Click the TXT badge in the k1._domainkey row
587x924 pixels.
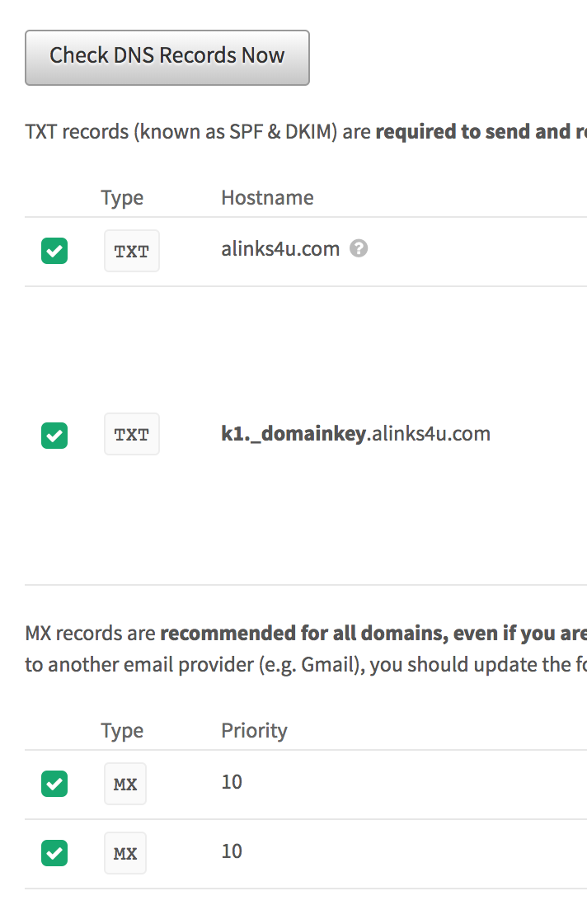(132, 435)
